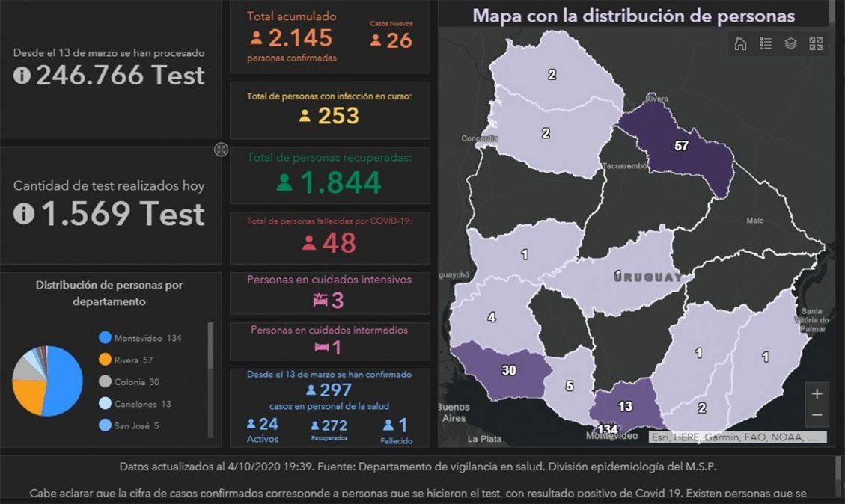Zoom in on the map
The height and width of the screenshot is (504, 845).
tap(817, 393)
